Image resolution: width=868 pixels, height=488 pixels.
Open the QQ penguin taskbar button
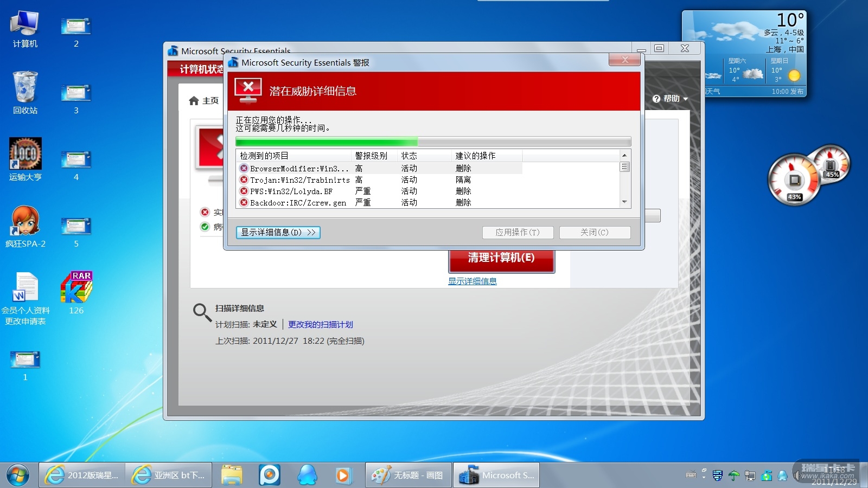coord(308,475)
